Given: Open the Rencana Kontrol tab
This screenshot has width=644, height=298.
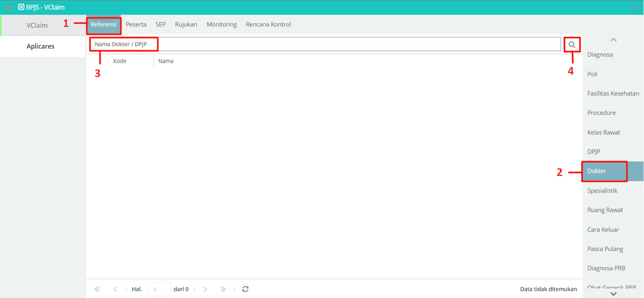Looking at the screenshot, I should [268, 24].
